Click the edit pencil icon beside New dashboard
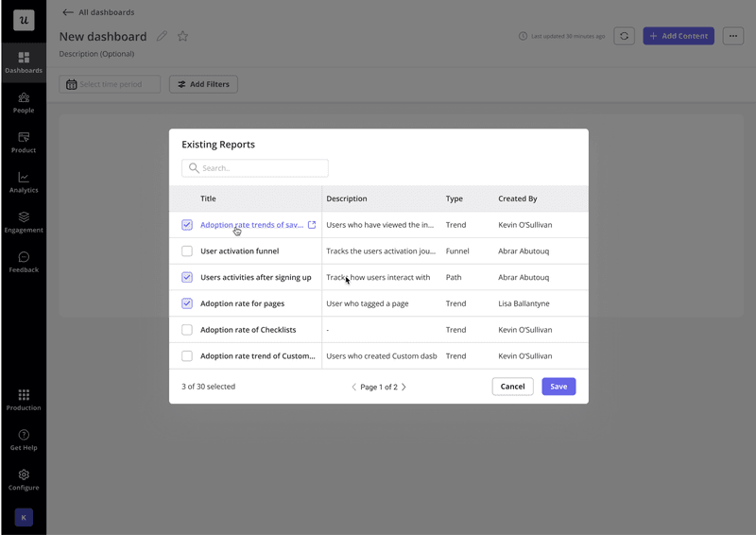Image resolution: width=756 pixels, height=535 pixels. click(163, 37)
